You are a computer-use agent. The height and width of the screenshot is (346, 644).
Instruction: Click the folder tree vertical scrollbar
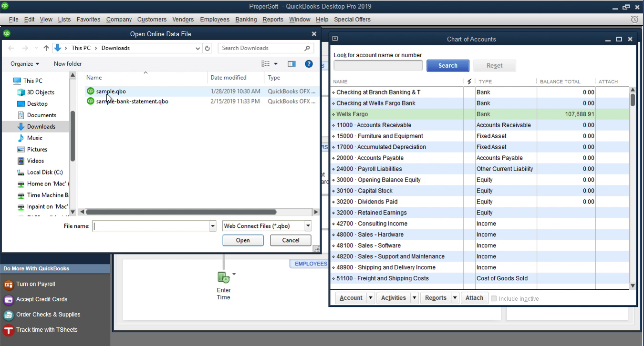[73, 136]
